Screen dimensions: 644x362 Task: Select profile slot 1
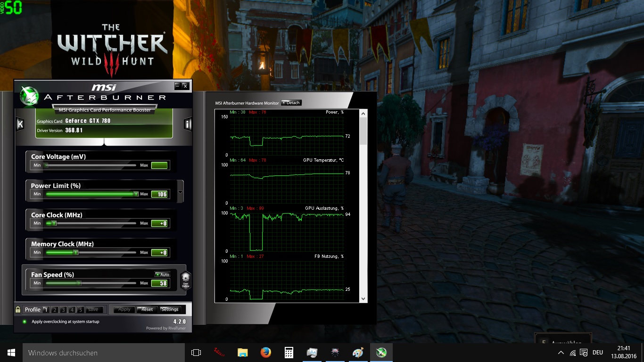coord(46,310)
